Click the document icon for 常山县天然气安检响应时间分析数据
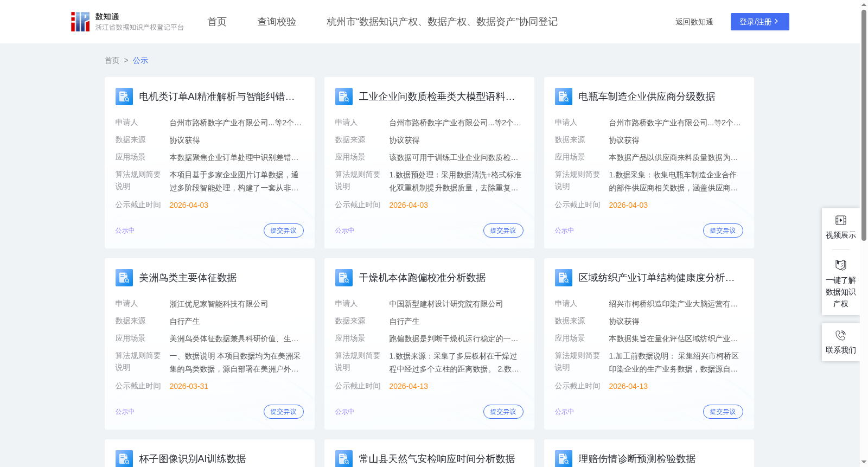The width and height of the screenshot is (868, 467). click(x=344, y=459)
